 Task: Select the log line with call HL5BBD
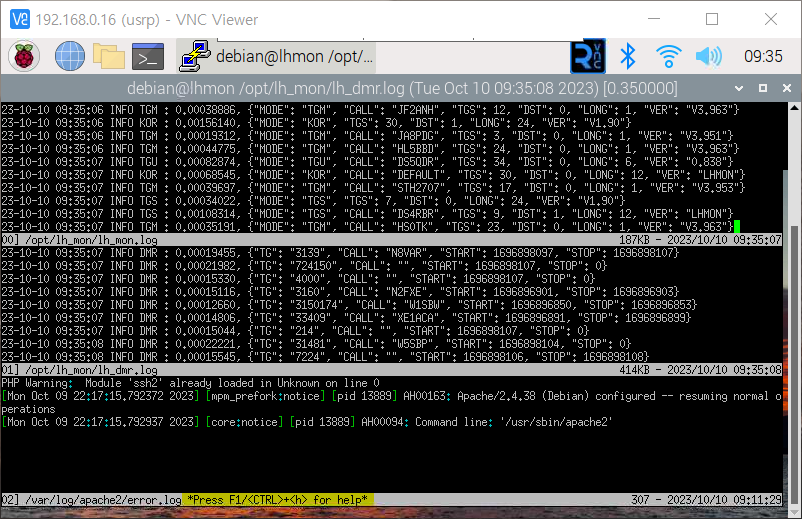[x=370, y=149]
